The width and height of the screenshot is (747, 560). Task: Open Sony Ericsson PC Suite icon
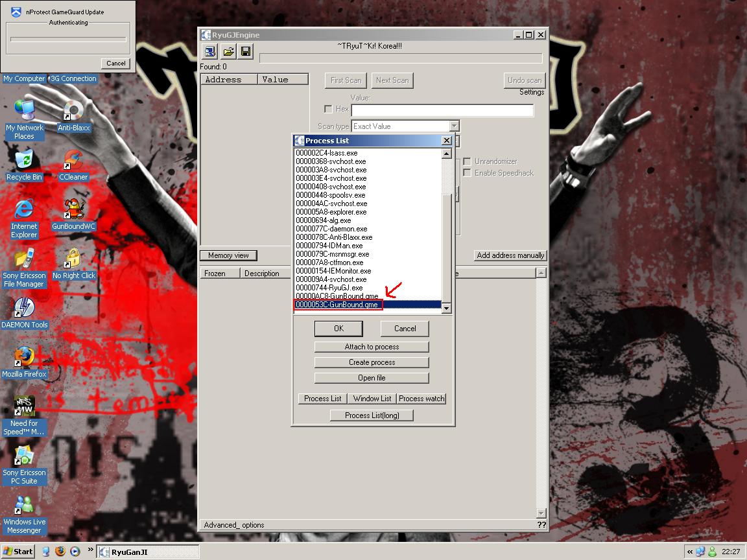[x=24, y=465]
